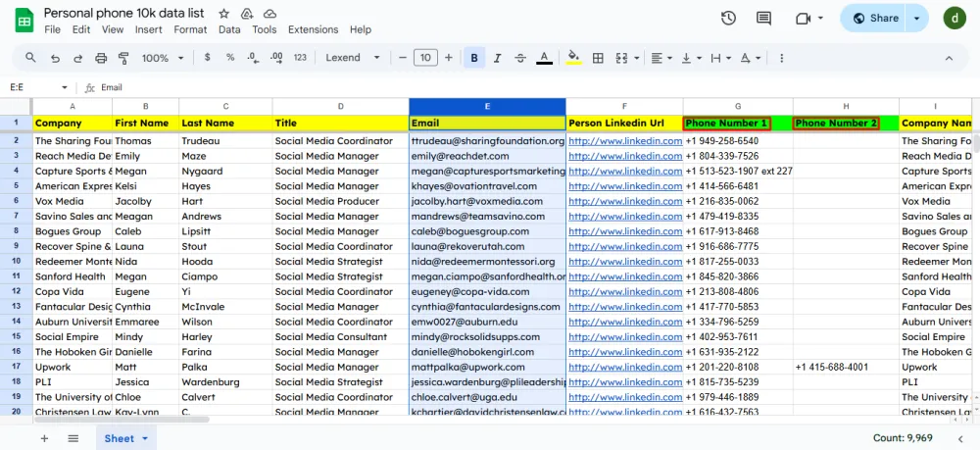980x450 pixels.
Task: Select cell with jacolby.hart@voxmedia.com
Action: (x=487, y=201)
